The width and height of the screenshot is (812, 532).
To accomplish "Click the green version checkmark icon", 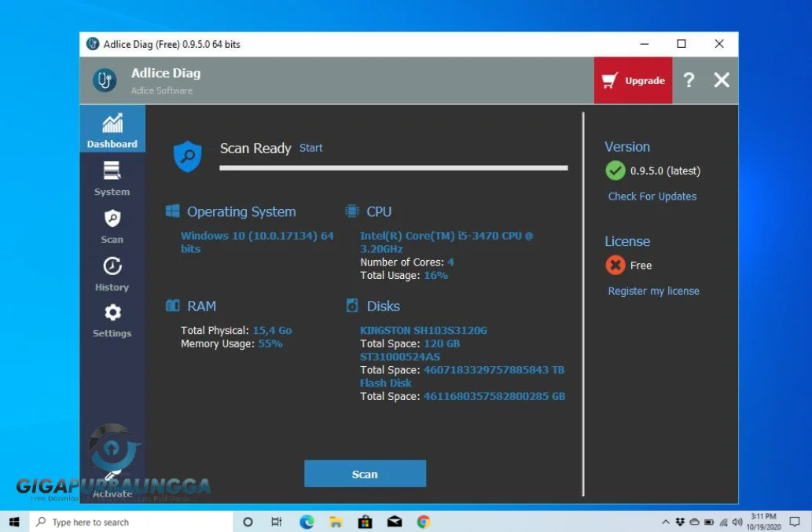I will tap(615, 171).
